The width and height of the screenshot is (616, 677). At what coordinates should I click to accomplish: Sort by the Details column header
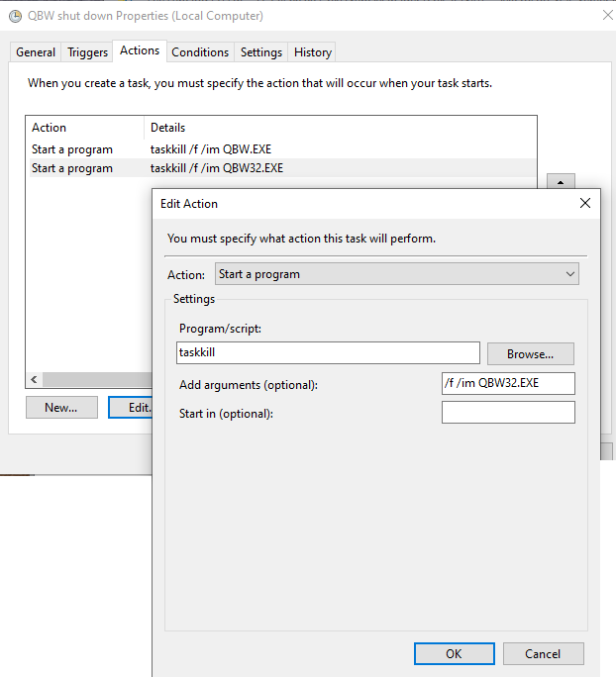tap(168, 128)
